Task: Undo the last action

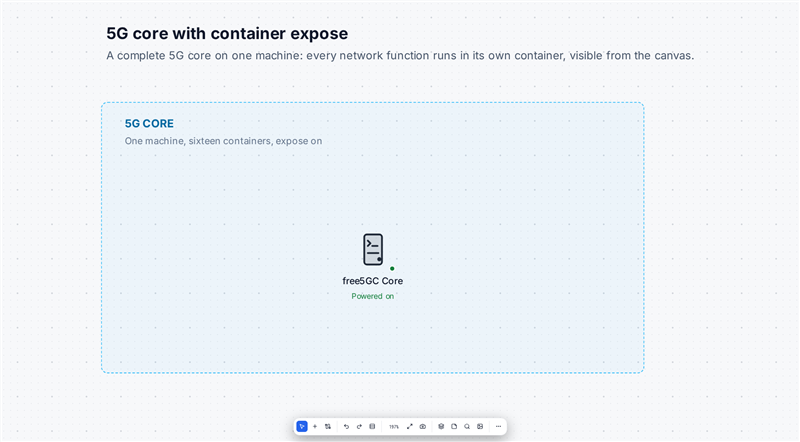Action: click(x=346, y=426)
